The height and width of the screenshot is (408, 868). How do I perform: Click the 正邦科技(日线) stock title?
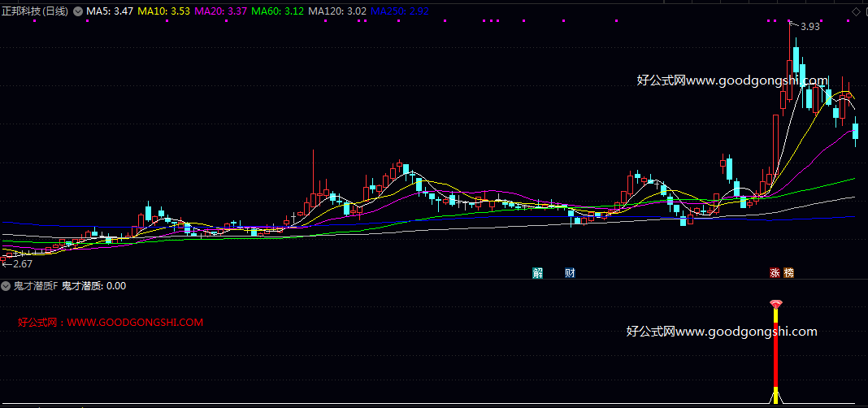pyautogui.click(x=35, y=11)
